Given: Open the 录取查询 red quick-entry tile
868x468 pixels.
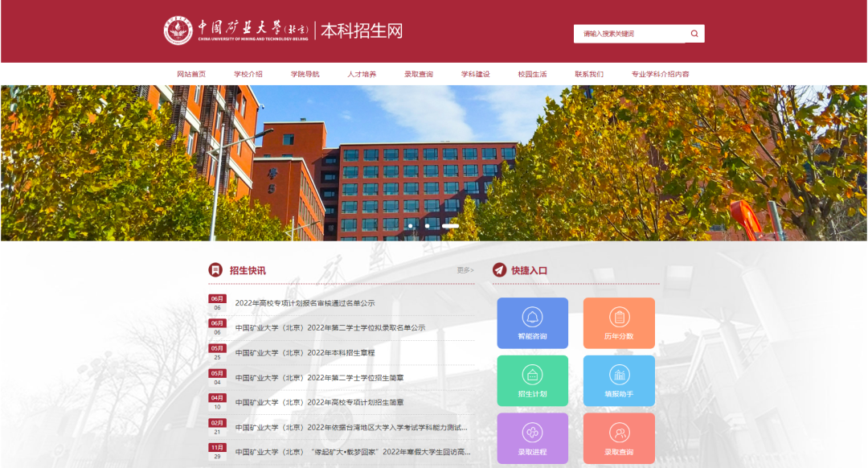Looking at the screenshot, I should pos(619,438).
